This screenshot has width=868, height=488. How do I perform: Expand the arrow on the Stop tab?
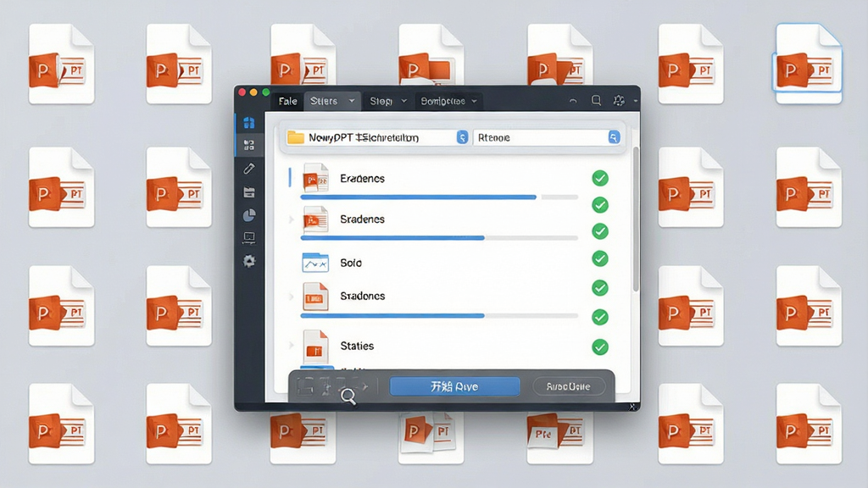pos(403,101)
